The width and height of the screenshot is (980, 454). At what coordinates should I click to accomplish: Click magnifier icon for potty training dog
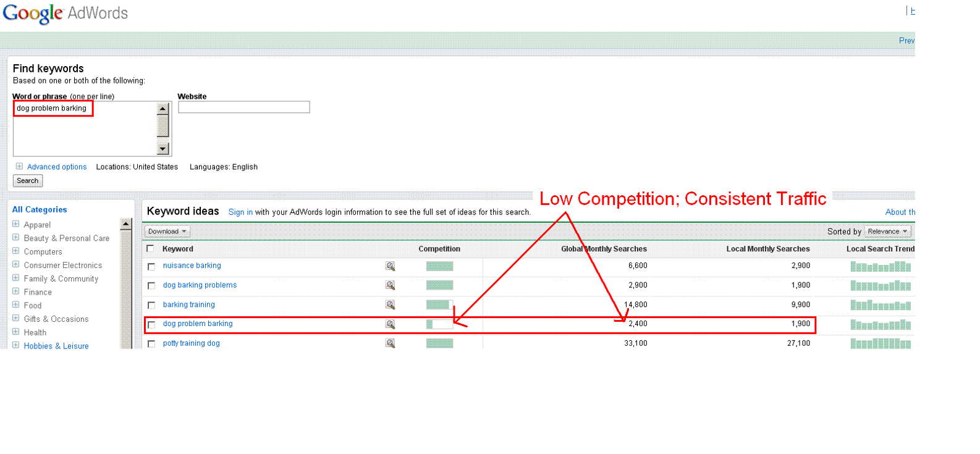390,343
